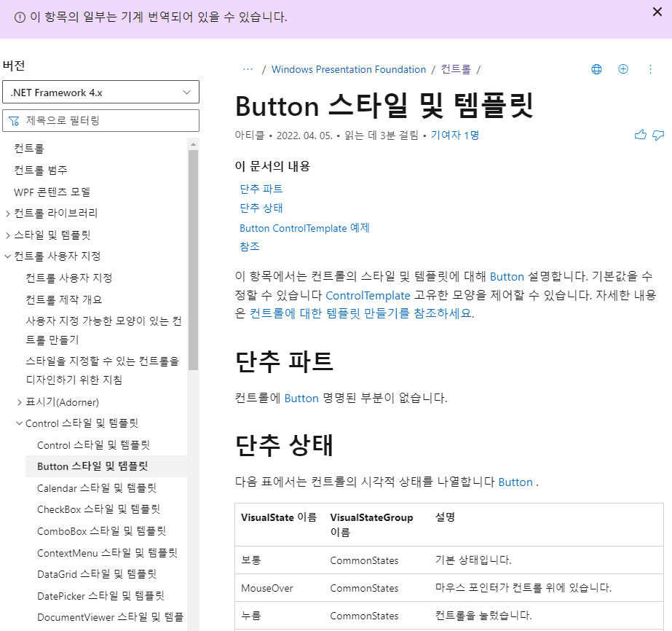Open CheckBox 스타일 및 템플릿

click(98, 509)
